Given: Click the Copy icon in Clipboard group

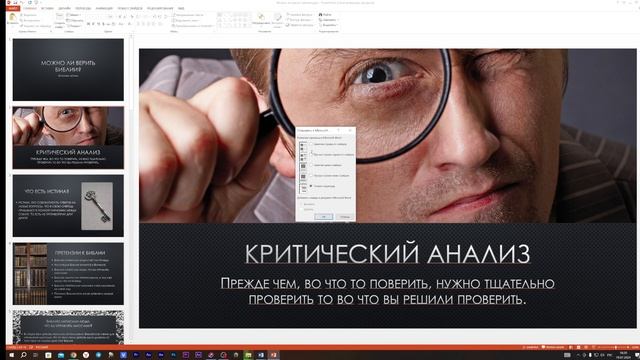Looking at the screenshot, I should click(22, 20).
